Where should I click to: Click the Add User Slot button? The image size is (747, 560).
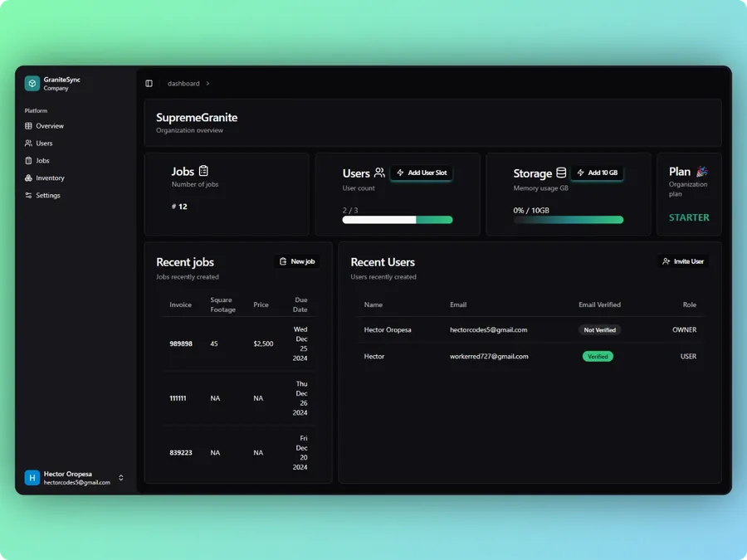tap(422, 173)
